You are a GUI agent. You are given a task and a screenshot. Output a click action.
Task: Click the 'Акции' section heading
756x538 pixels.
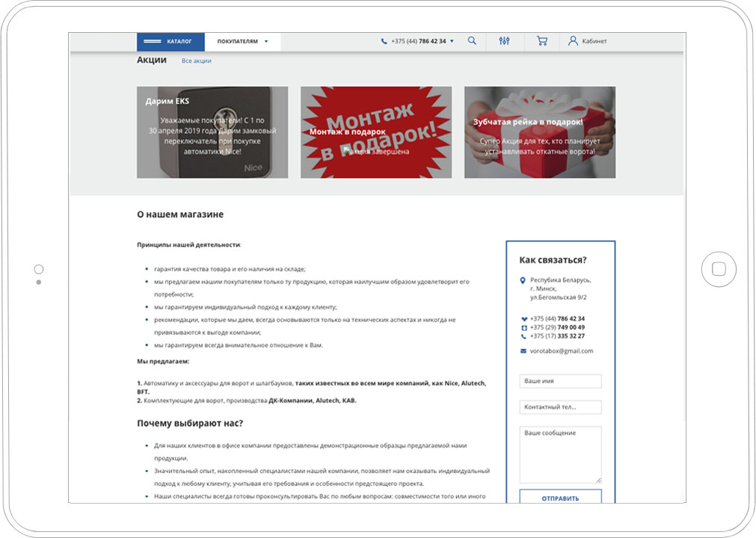coord(152,60)
